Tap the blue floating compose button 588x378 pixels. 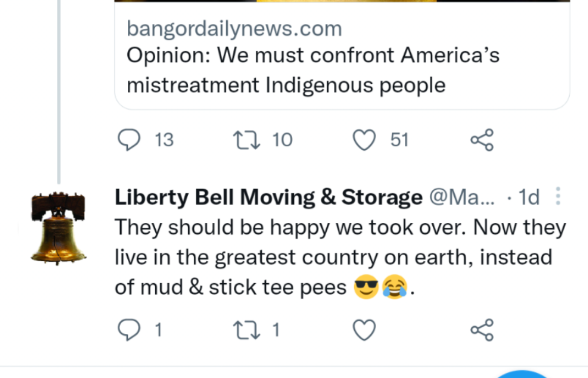[x=523, y=374]
